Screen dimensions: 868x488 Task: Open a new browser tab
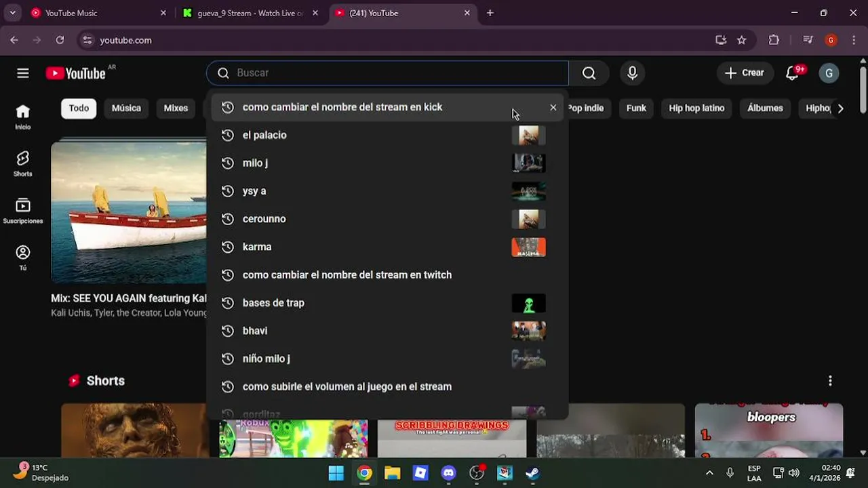(x=490, y=13)
